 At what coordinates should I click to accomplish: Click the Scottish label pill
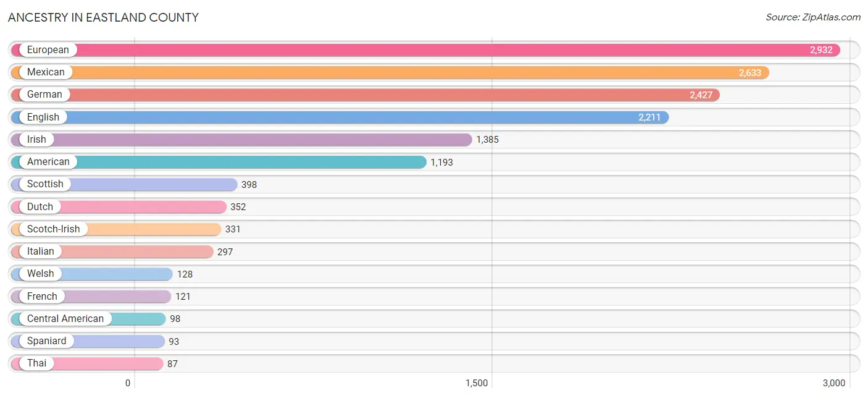click(45, 184)
